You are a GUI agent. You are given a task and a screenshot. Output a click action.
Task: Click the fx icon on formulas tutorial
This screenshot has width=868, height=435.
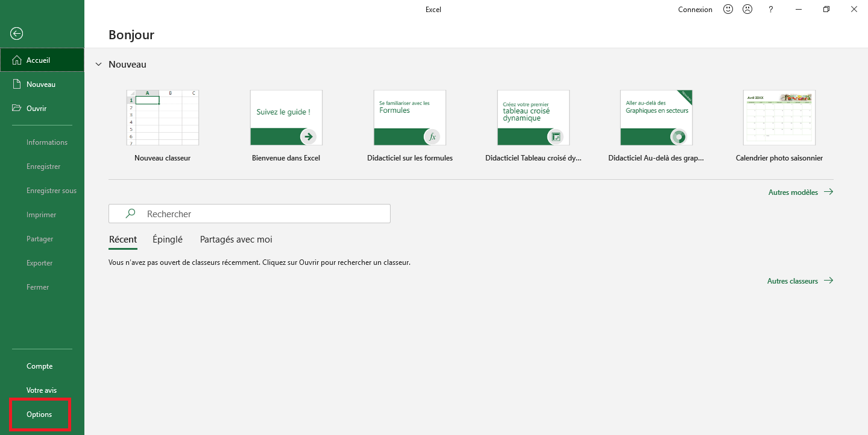point(432,137)
